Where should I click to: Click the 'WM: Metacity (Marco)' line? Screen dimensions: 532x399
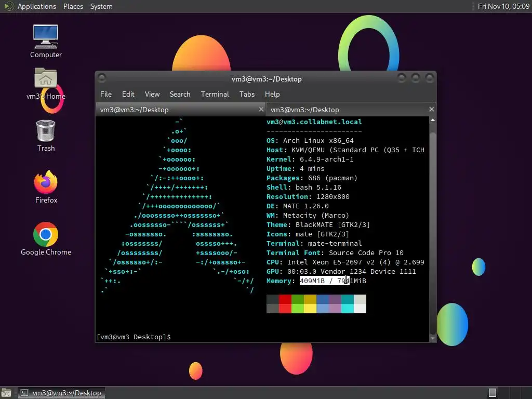(x=308, y=216)
